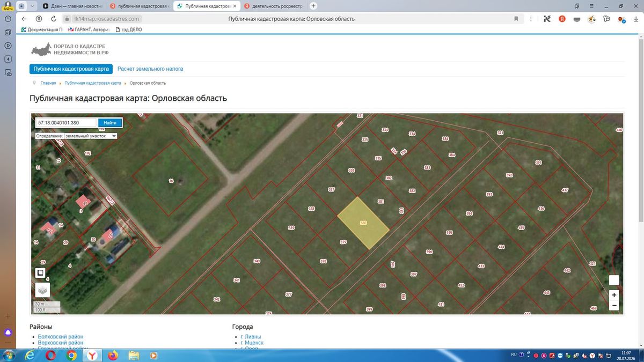Click the map layers icon
Screen dimensions: 644x362
pyautogui.click(x=42, y=290)
